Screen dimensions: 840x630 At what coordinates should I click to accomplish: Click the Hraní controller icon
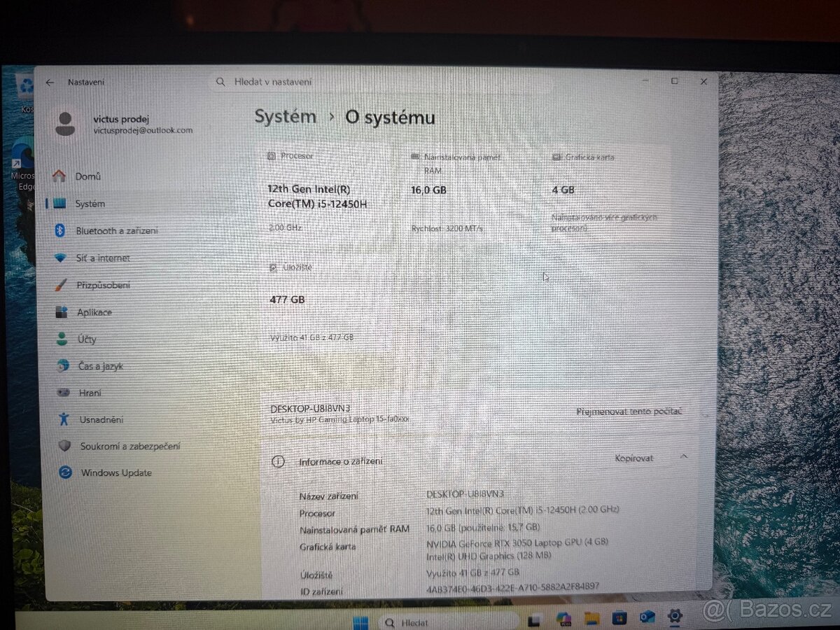(63, 393)
